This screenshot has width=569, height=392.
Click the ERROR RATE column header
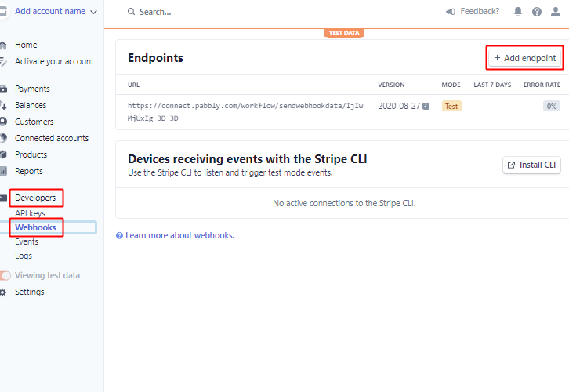pos(542,85)
